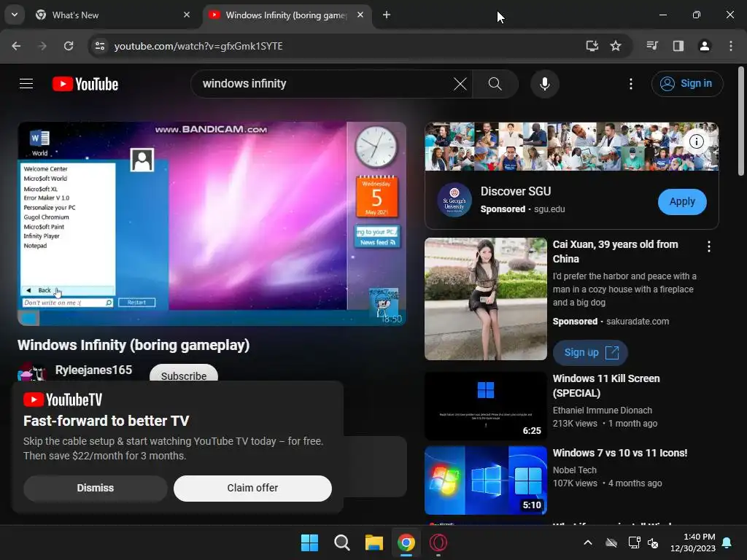
Task: Submit search with the magnifier button
Action: click(x=495, y=84)
